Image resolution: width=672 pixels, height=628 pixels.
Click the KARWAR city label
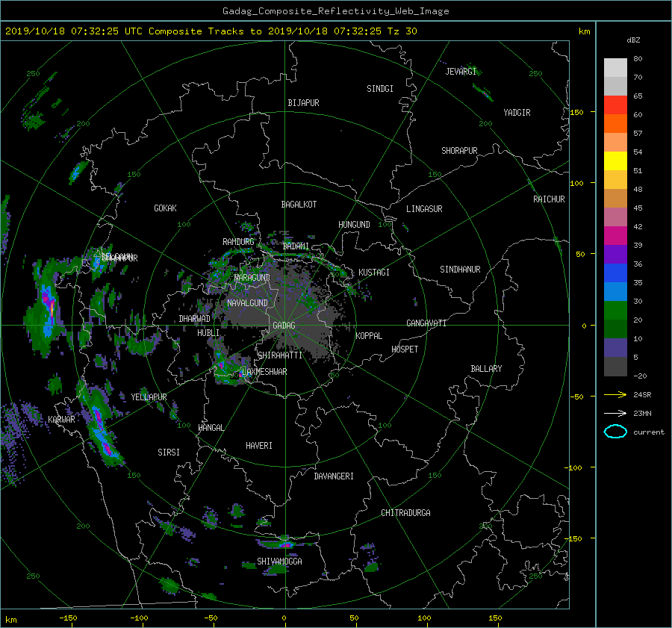[61, 420]
